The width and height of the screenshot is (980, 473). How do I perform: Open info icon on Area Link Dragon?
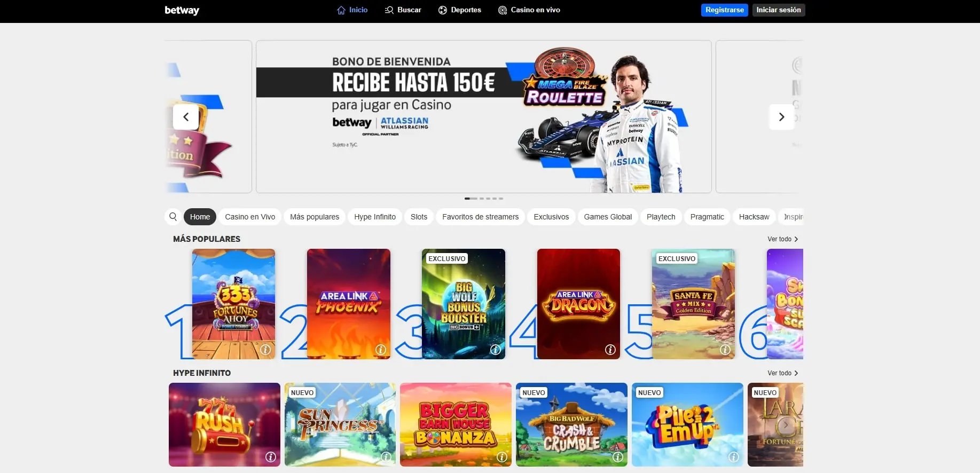pos(610,350)
